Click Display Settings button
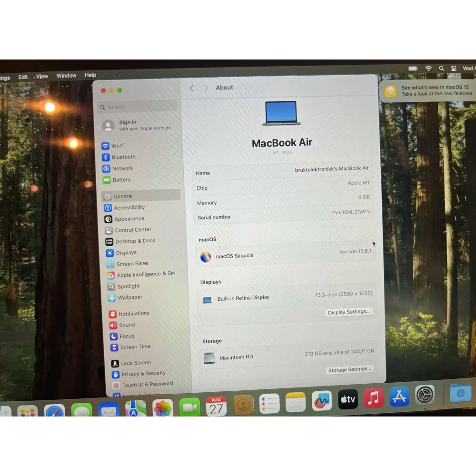This screenshot has width=476, height=476. (x=348, y=312)
